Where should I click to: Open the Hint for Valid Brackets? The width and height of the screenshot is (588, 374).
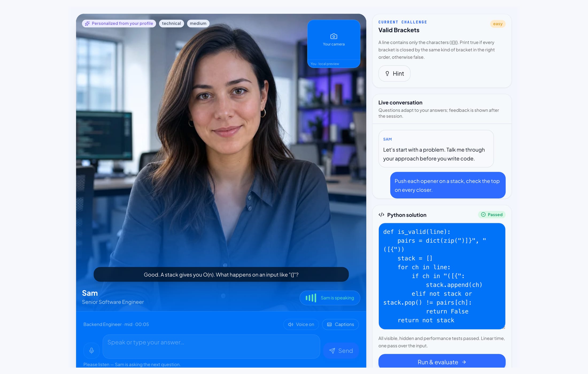tap(394, 73)
